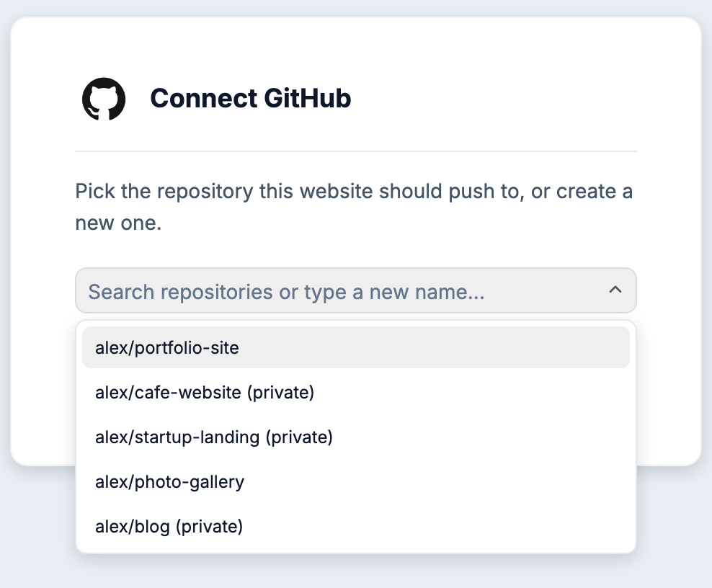Image resolution: width=712 pixels, height=588 pixels.
Task: Click the 'Pick the repository' description text
Action: (354, 207)
